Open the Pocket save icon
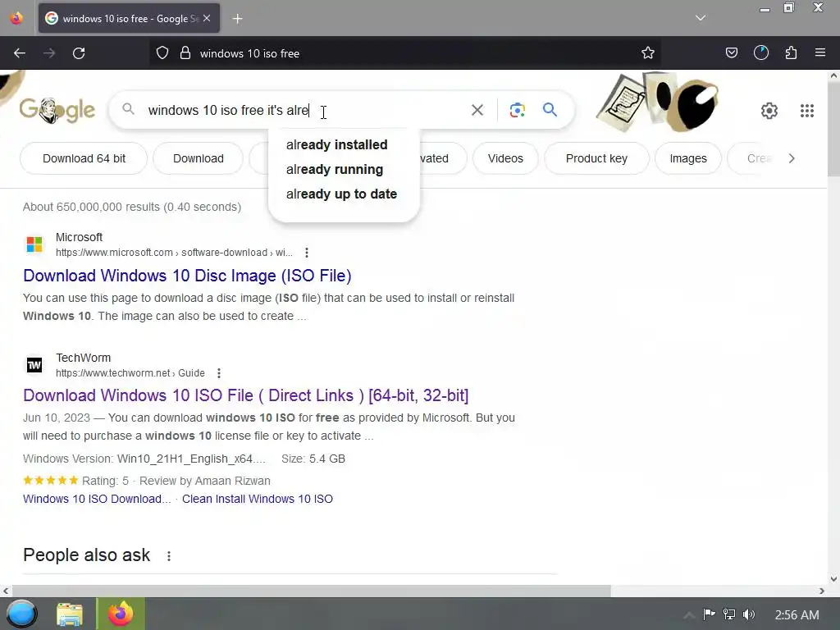 [x=731, y=53]
